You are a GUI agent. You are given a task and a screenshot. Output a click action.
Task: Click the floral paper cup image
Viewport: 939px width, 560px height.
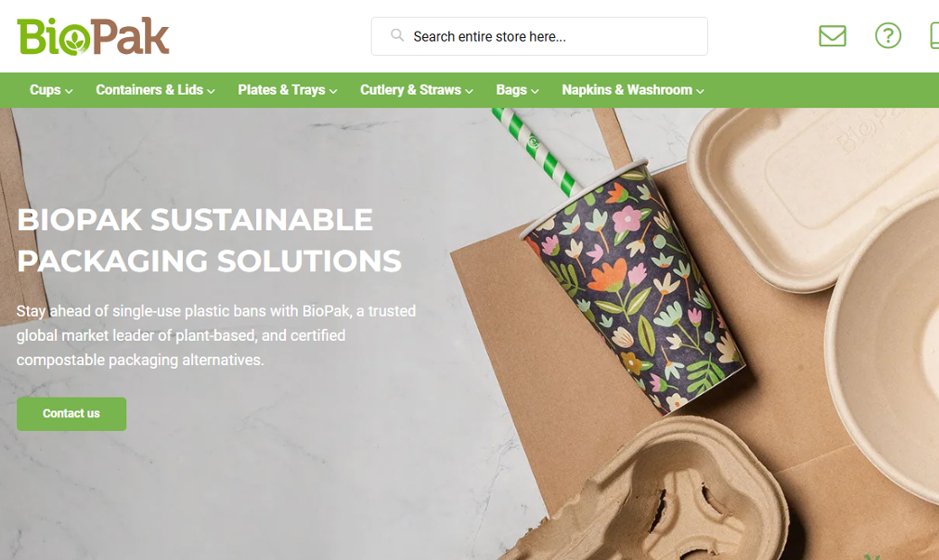[634, 288]
